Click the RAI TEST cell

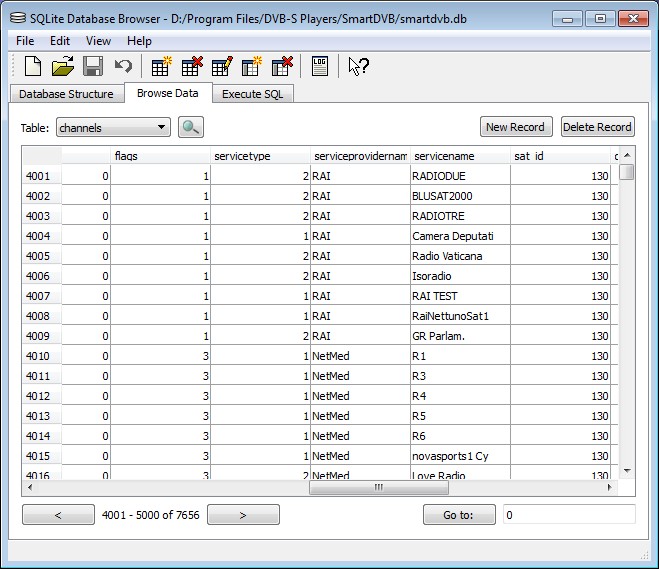[461, 296]
